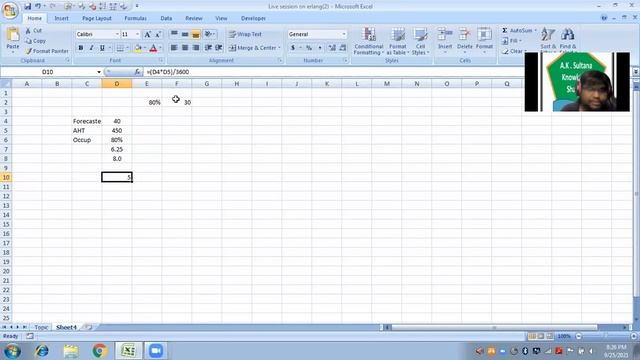Increase font size with Grow Font icon

(147, 34)
